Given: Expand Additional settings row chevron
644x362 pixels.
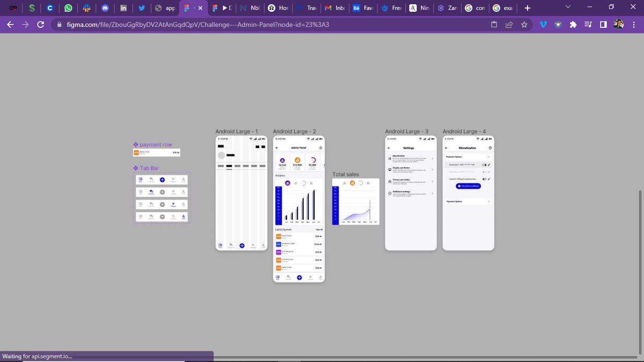Looking at the screenshot, I should tap(432, 193).
